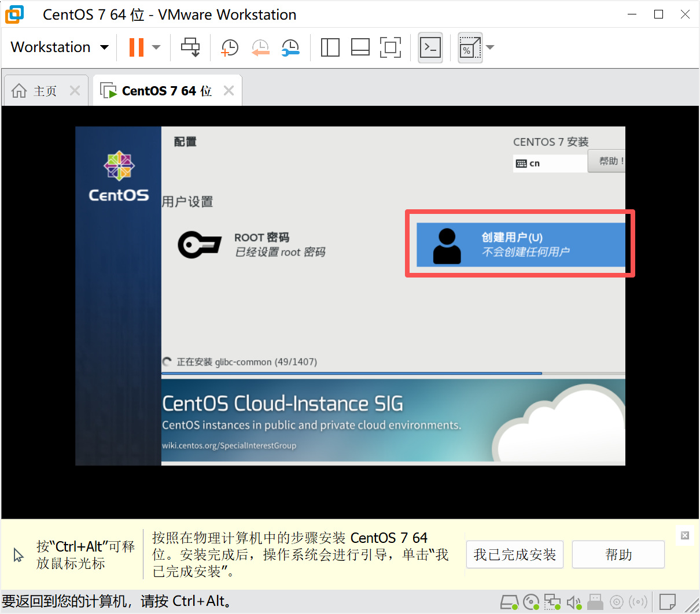
Task: Click the 用户设置 heading text
Action: pyautogui.click(x=187, y=202)
